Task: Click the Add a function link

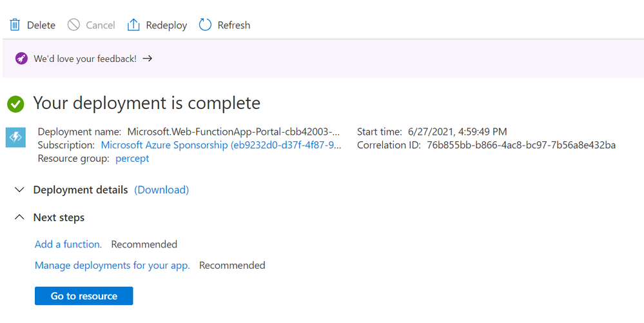Action: (x=68, y=244)
